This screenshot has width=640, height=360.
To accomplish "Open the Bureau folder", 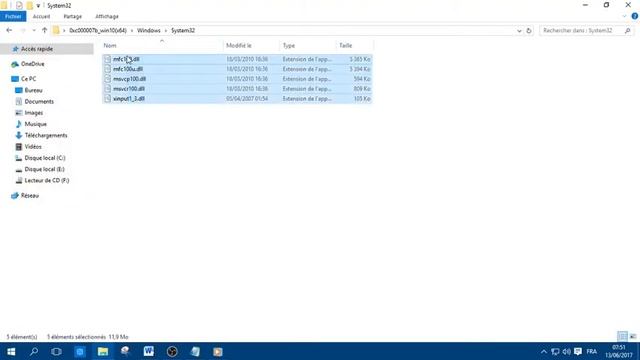I will click(x=33, y=90).
